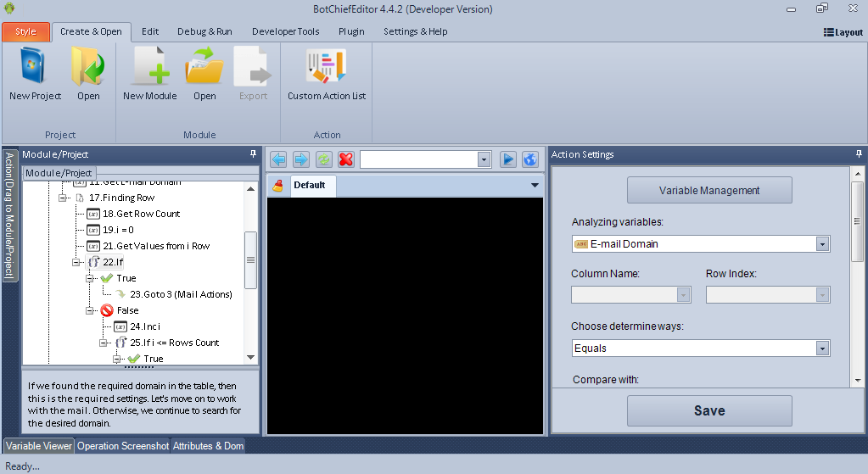Click the browser forward arrow
The width and height of the screenshot is (868, 474).
tap(300, 159)
